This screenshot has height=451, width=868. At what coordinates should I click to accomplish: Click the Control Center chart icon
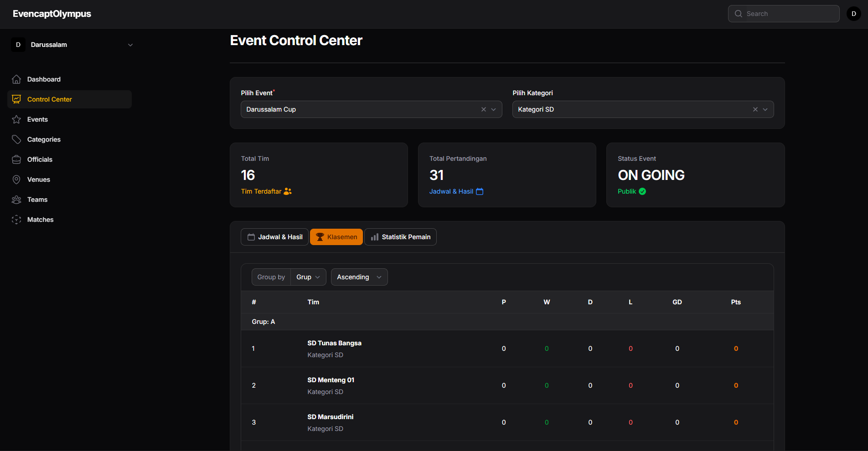(x=16, y=99)
